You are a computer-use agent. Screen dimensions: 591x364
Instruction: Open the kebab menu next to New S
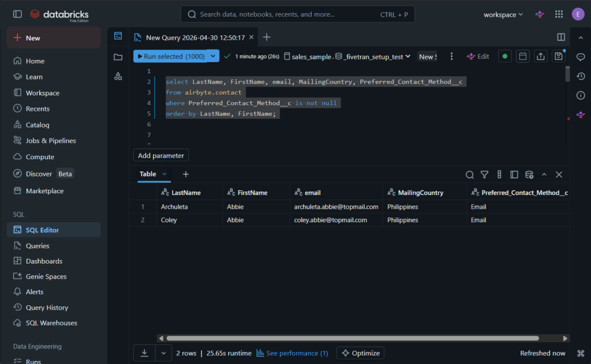451,57
